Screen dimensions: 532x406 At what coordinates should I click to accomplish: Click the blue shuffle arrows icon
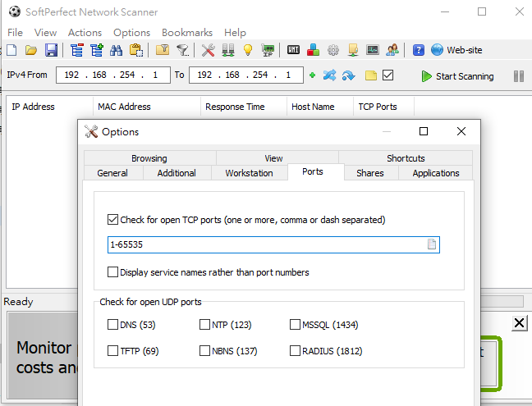pyautogui.click(x=329, y=75)
